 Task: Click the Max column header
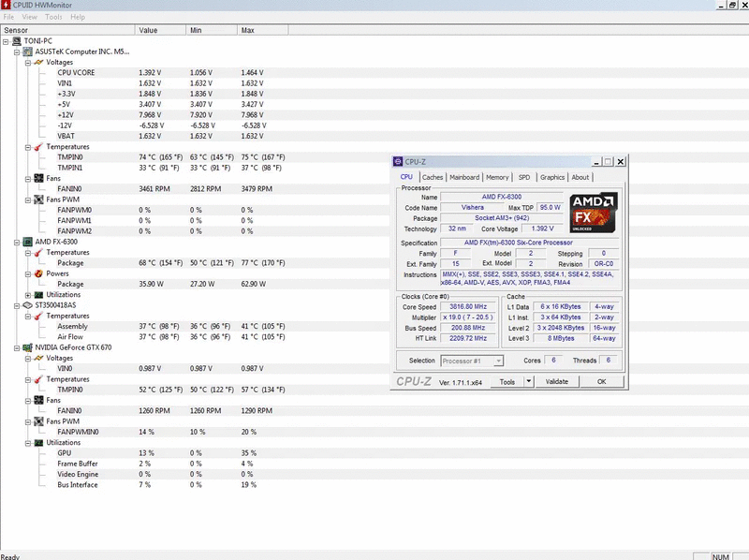tap(263, 30)
